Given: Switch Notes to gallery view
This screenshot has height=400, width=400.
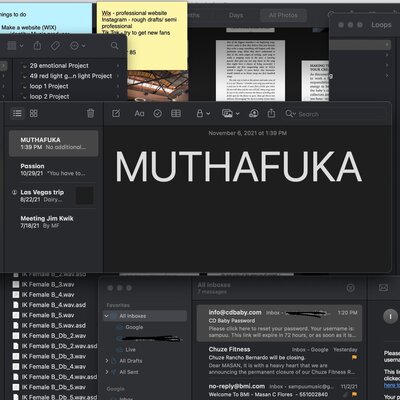Looking at the screenshot, I should [x=34, y=114].
